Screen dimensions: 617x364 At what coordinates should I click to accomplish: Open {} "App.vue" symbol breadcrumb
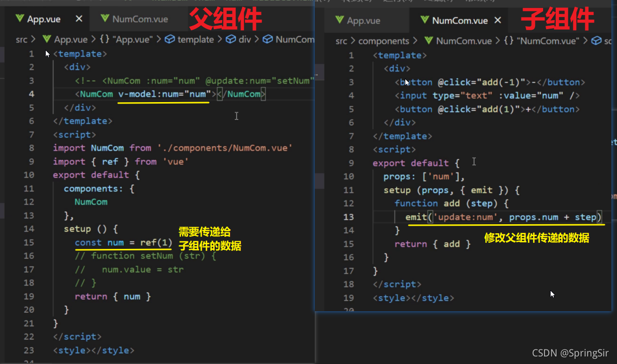click(x=126, y=39)
